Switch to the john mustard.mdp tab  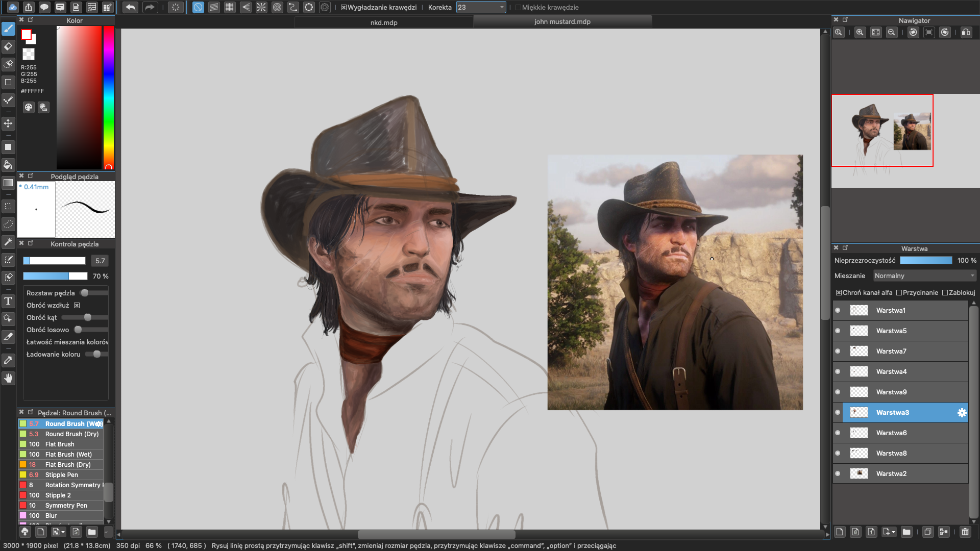562,21
